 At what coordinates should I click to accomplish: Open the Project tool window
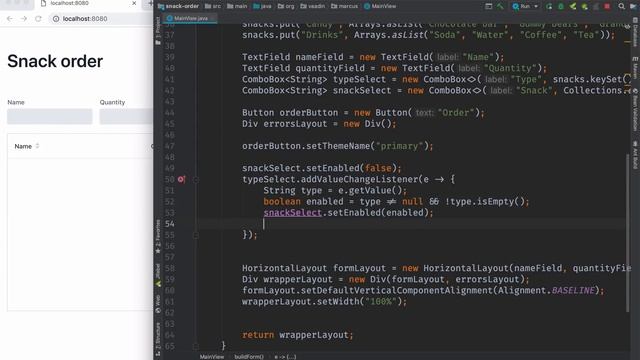pos(158,31)
